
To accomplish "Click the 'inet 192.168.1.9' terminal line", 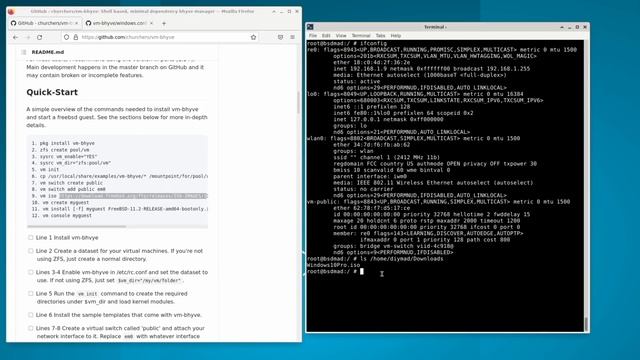I will pyautogui.click(x=431, y=69).
